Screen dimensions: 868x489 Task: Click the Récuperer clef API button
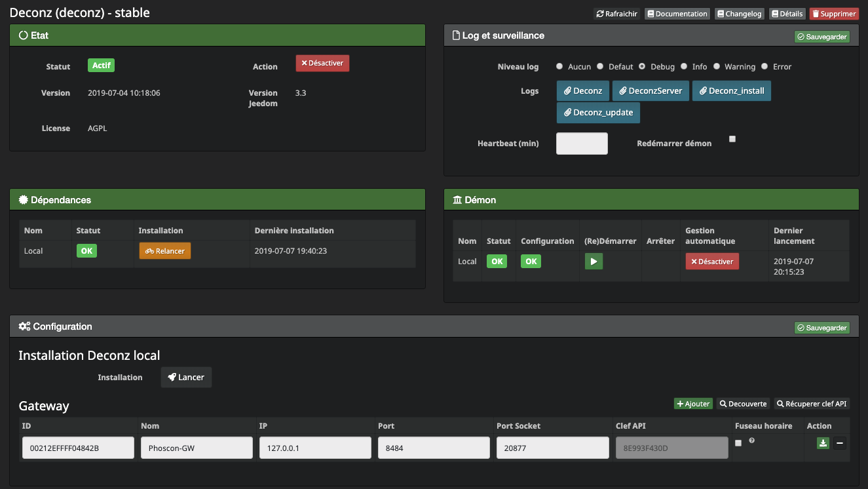tap(812, 404)
